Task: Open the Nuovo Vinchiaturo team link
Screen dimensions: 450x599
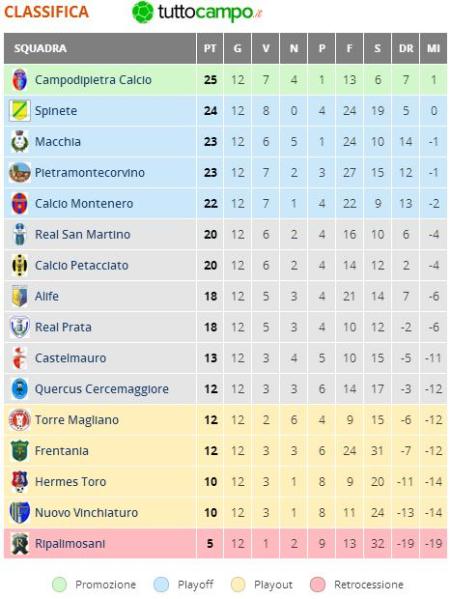Action: point(86,513)
